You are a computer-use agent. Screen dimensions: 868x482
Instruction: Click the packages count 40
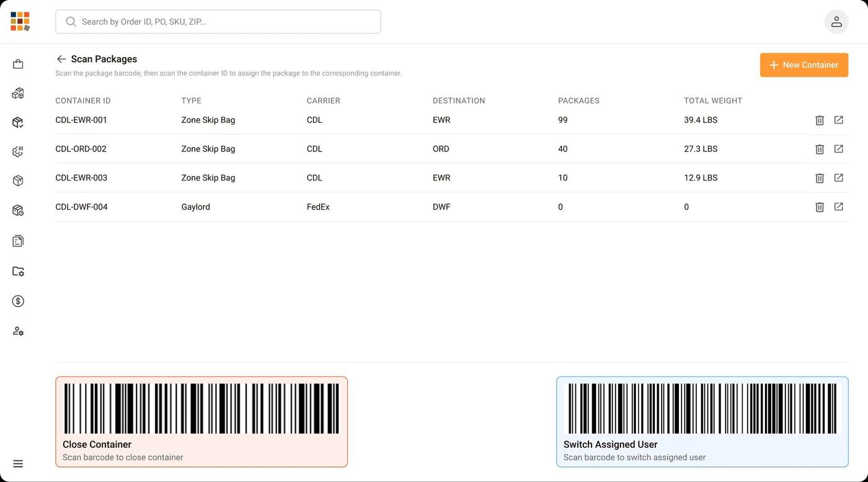[563, 149]
